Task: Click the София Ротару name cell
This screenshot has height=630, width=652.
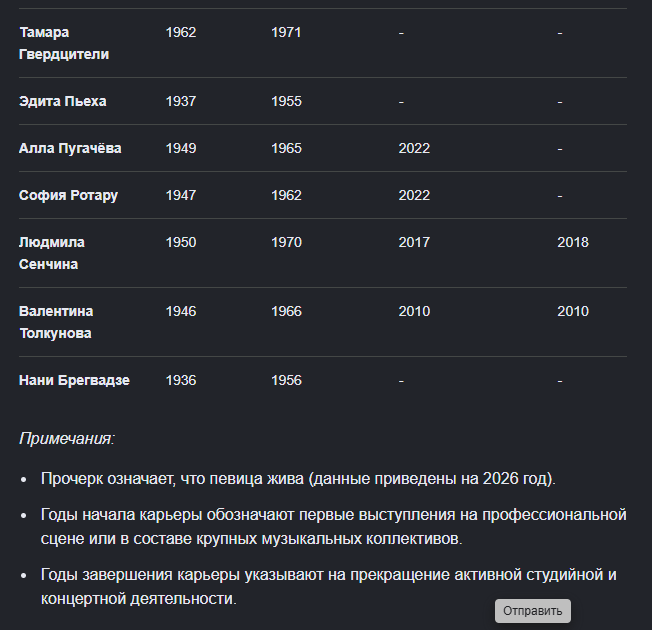Action: click(x=69, y=195)
